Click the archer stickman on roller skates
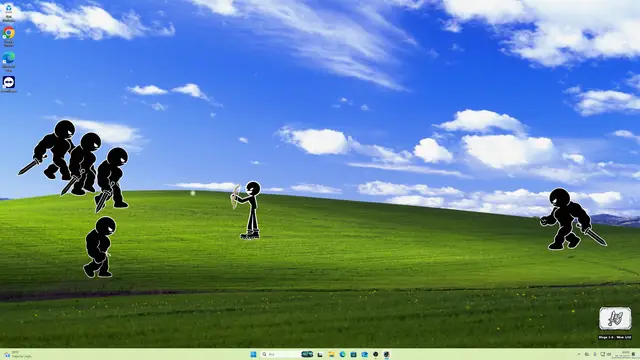Screen dimensions: 640x360 pos(249,210)
